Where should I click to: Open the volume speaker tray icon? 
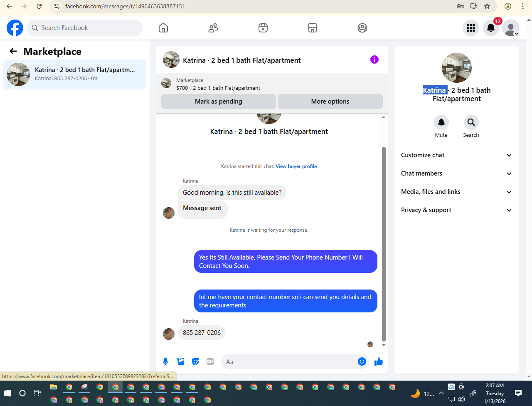coord(461,400)
